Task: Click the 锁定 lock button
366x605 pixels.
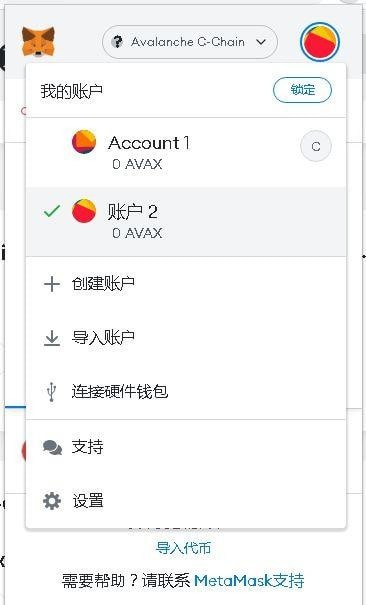Action: (x=302, y=90)
